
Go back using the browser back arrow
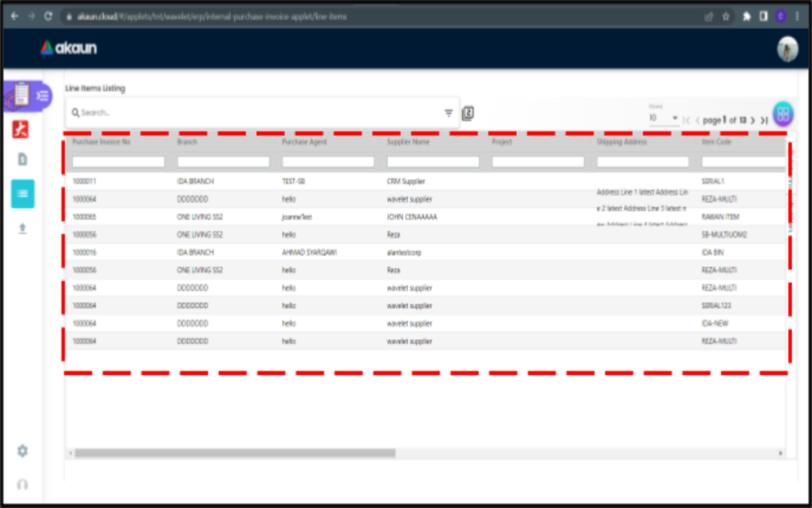point(15,16)
